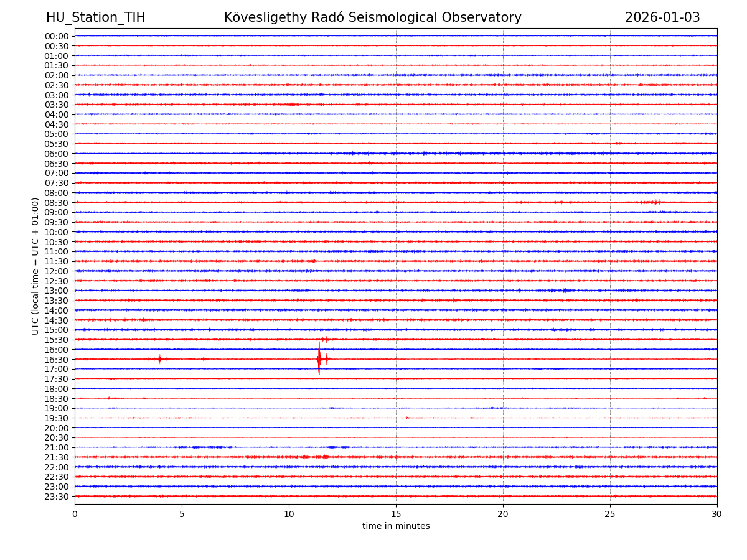Click the Kövesligethy Radó Seismological Observatory title
The height and width of the screenshot is (560, 747).
pyautogui.click(x=372, y=17)
